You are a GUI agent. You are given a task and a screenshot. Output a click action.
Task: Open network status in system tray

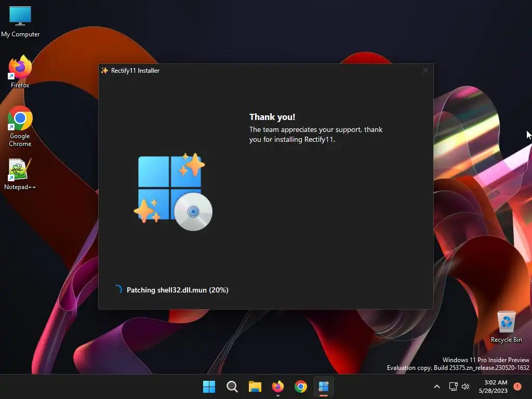[453, 387]
